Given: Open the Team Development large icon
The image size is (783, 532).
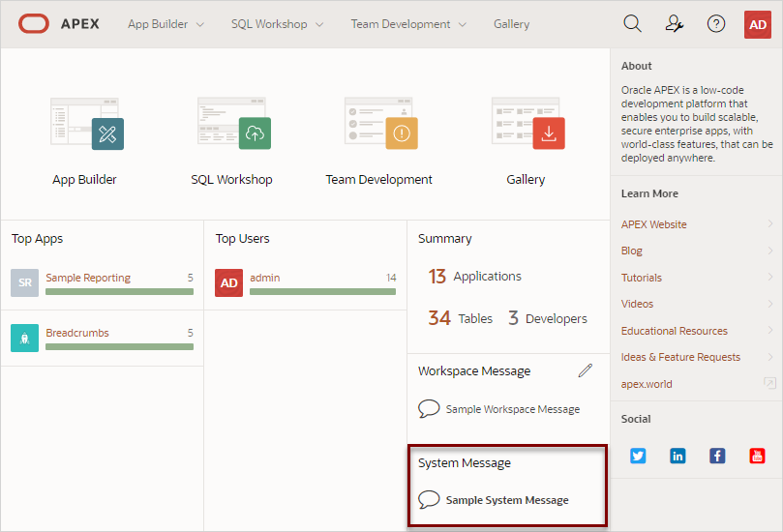Looking at the screenshot, I should click(x=381, y=123).
